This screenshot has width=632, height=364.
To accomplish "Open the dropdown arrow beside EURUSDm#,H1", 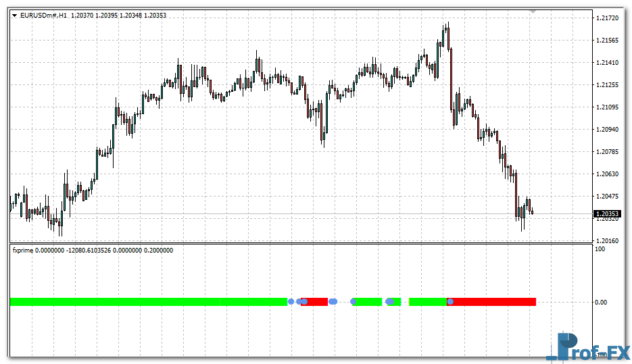I will pyautogui.click(x=14, y=16).
